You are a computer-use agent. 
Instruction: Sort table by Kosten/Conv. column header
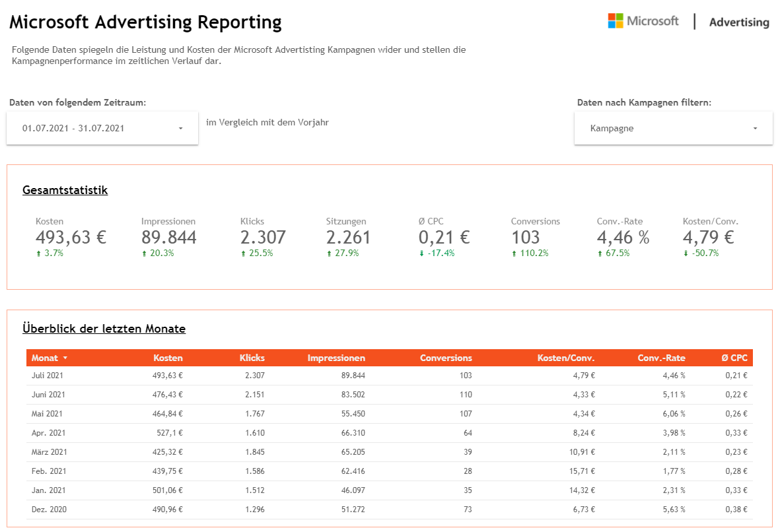(565, 358)
